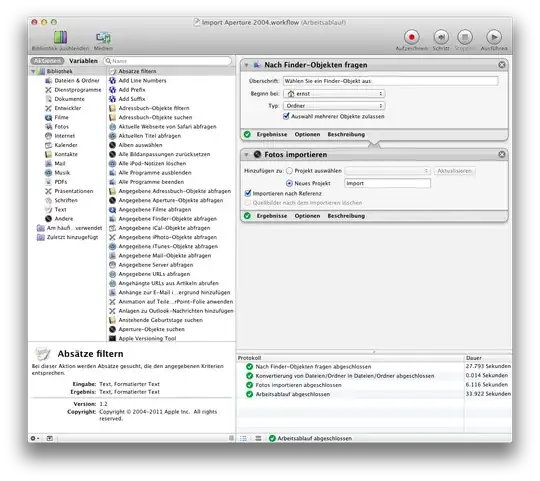Image resolution: width=540 pixels, height=481 pixels.
Task: Open Beschreibung of Finder-Objekten action
Action: (x=346, y=135)
